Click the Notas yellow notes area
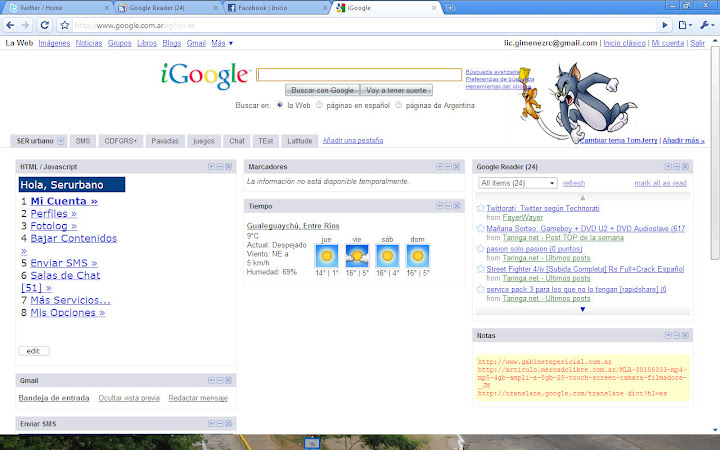The image size is (720, 450). 582,377
